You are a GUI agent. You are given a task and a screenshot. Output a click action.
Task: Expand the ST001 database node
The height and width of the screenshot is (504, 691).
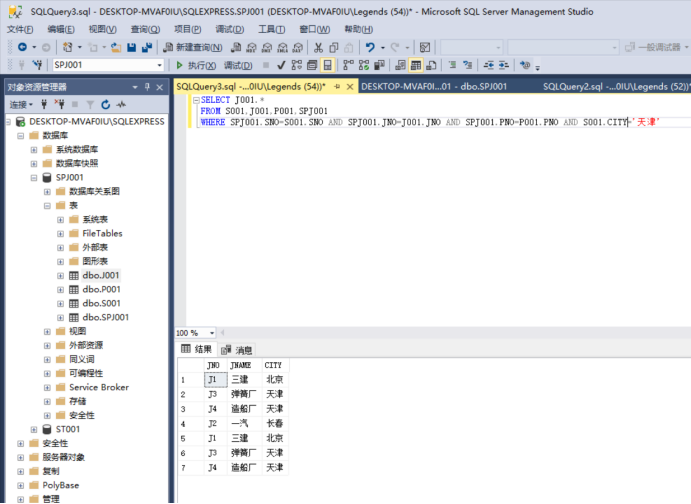tap(34, 430)
